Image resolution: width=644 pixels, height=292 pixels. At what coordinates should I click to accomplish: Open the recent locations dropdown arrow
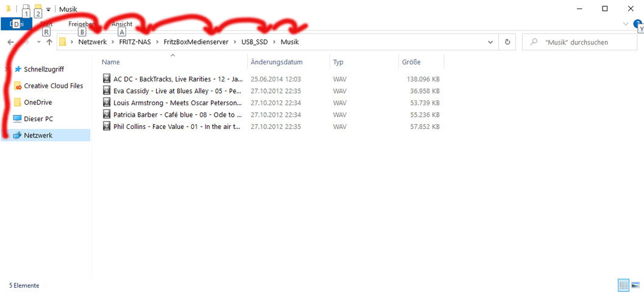pos(38,42)
